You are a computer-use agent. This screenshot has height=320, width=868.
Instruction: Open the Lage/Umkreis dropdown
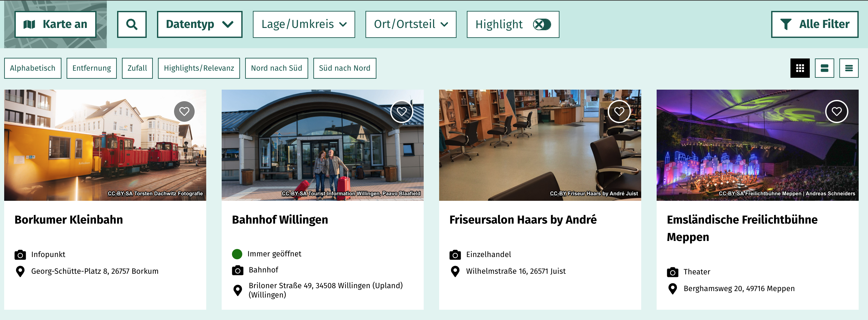tap(304, 24)
